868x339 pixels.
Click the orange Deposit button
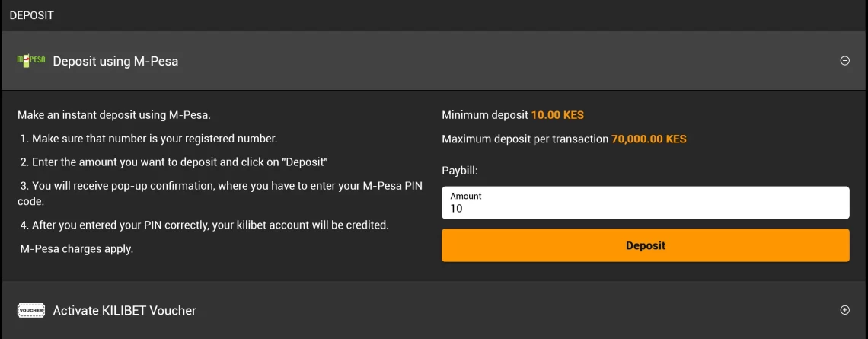(646, 245)
